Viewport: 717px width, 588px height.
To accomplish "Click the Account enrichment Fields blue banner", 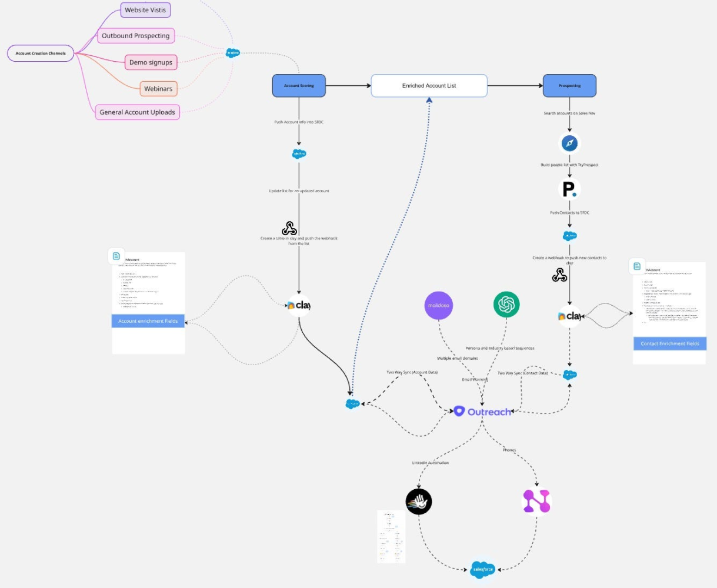I will [148, 321].
